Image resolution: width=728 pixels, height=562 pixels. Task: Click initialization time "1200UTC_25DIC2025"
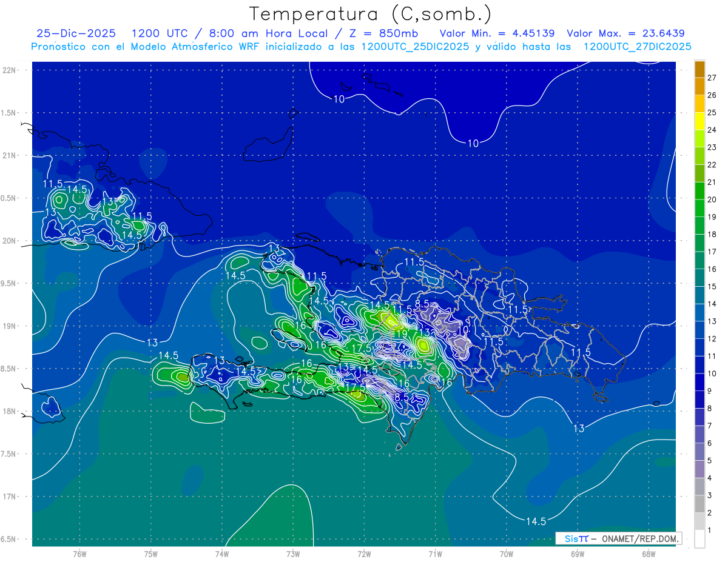click(x=414, y=47)
